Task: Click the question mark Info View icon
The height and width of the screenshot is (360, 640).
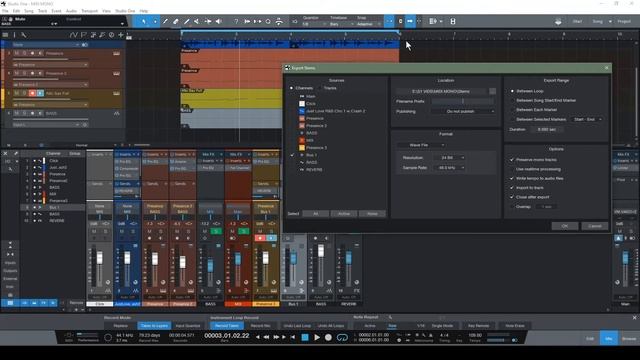Action: coord(236,21)
